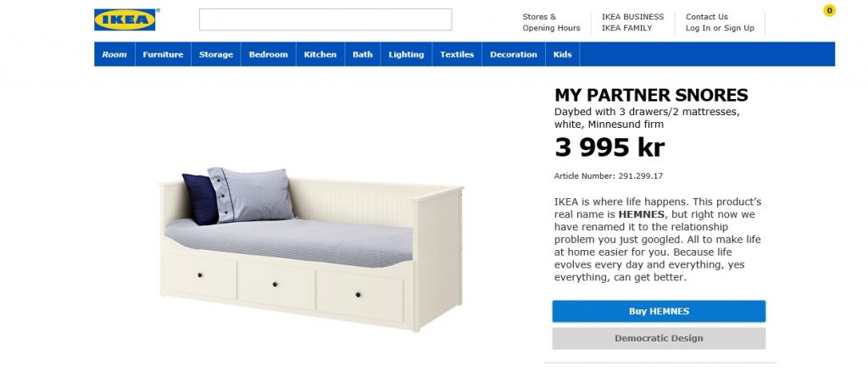Open the Bath category
This screenshot has width=868, height=377.
[363, 54]
